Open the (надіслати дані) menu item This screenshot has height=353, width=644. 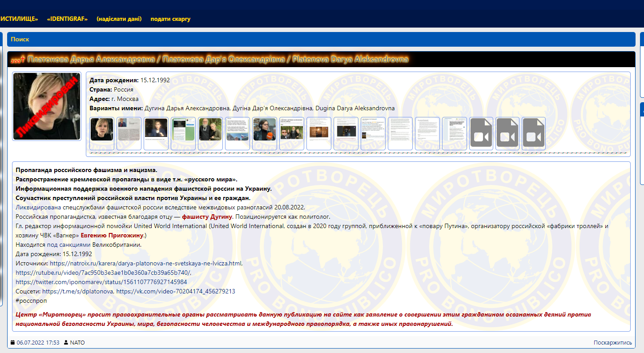[119, 19]
